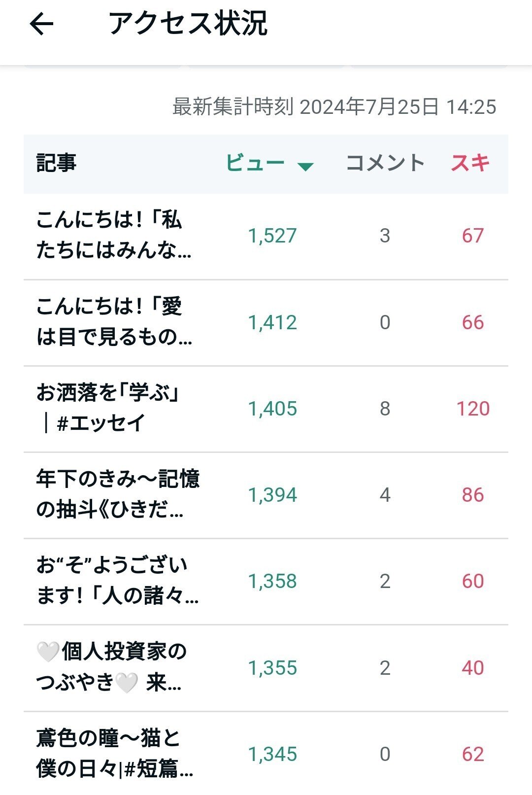Image resolution: width=532 pixels, height=795 pixels.
Task: Click the comment count 8 for お洒落を「学ぶ」
Action: (387, 407)
